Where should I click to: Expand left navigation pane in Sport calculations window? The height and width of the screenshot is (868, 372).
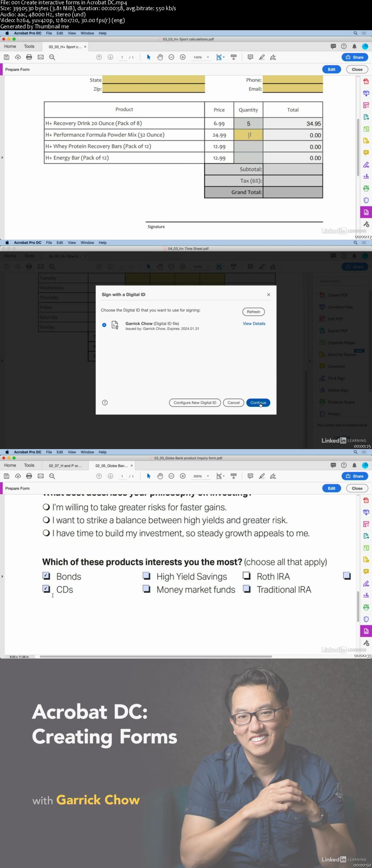pyautogui.click(x=2, y=157)
